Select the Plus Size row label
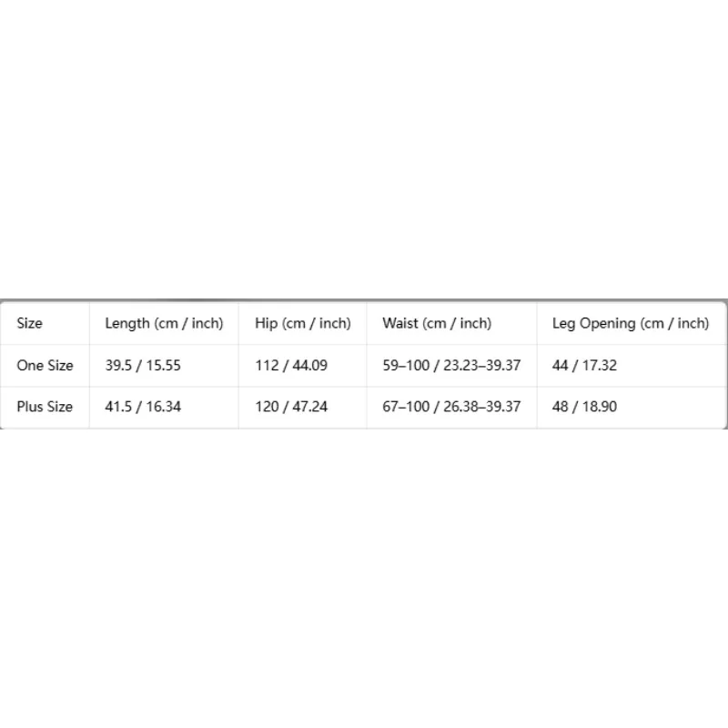This screenshot has width=728, height=728. pyautogui.click(x=45, y=407)
